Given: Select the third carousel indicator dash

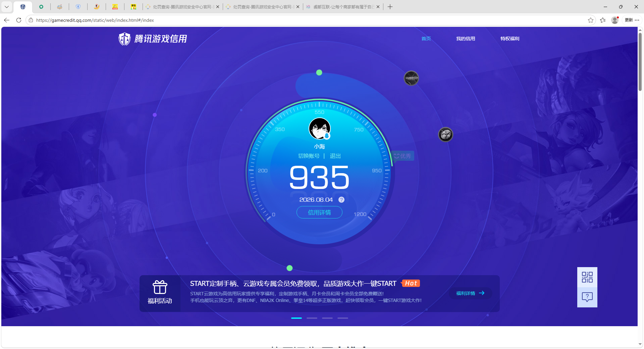Looking at the screenshot, I should pyautogui.click(x=327, y=318).
